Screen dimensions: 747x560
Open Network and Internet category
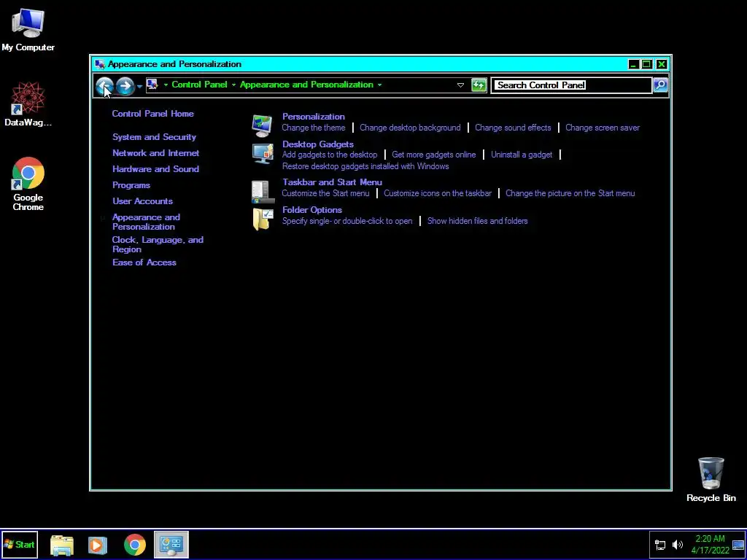click(156, 153)
